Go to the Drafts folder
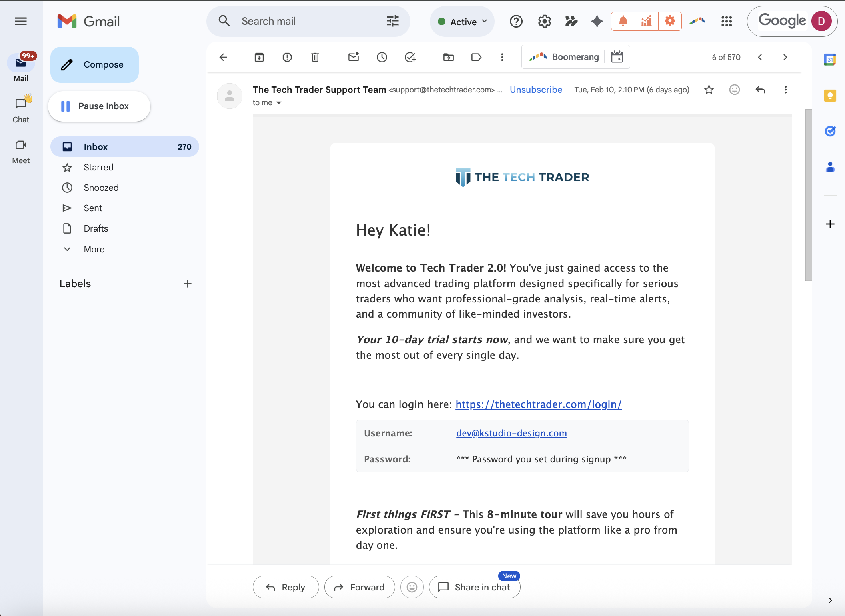 pyautogui.click(x=96, y=228)
